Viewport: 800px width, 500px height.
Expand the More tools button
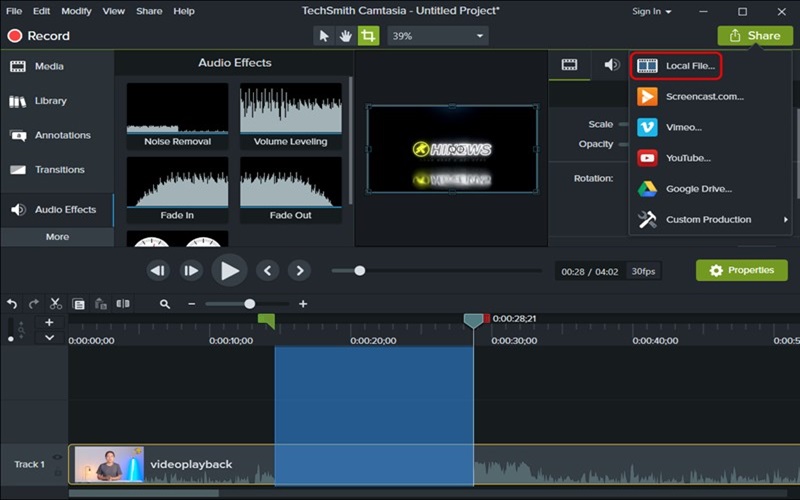(57, 237)
